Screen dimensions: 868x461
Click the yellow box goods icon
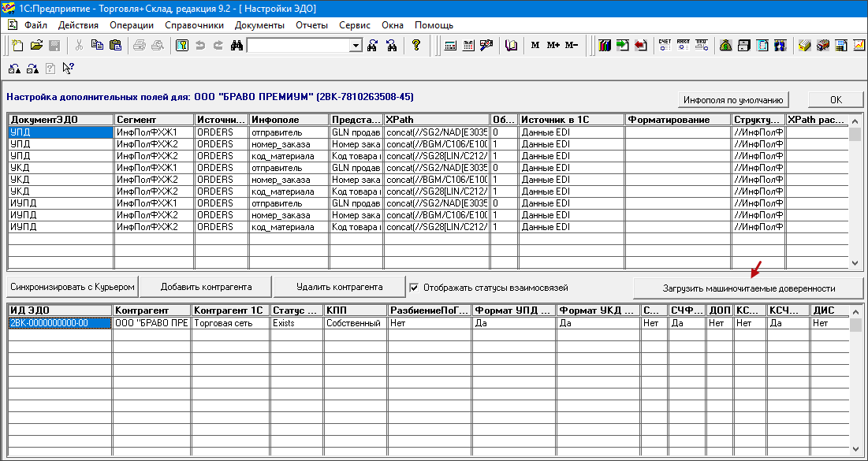(805, 46)
